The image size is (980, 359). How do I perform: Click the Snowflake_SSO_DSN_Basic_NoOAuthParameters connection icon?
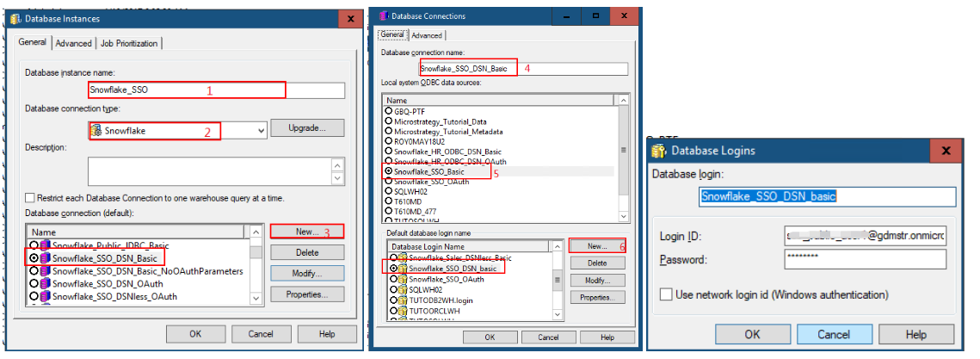(x=46, y=270)
